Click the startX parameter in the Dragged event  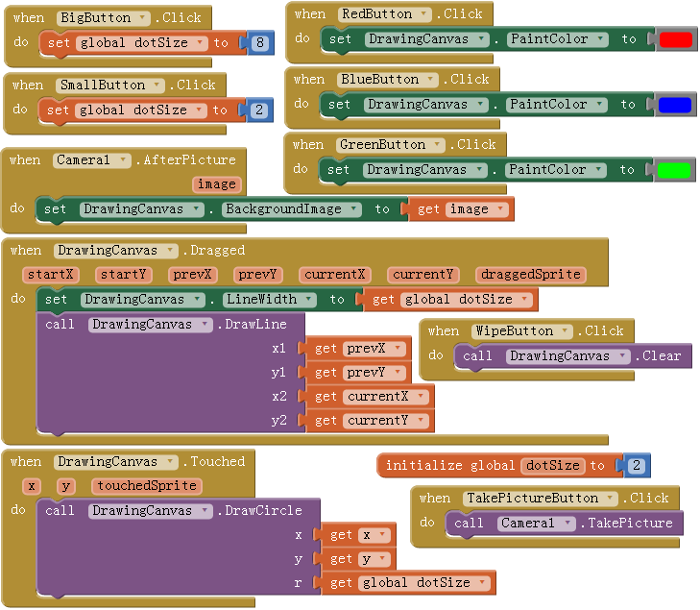coord(51,275)
